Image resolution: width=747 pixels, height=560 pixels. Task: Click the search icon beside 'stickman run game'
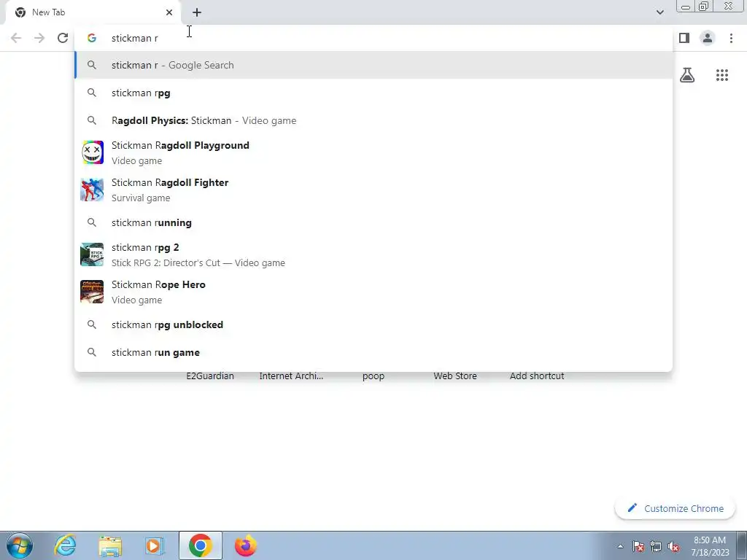point(92,352)
